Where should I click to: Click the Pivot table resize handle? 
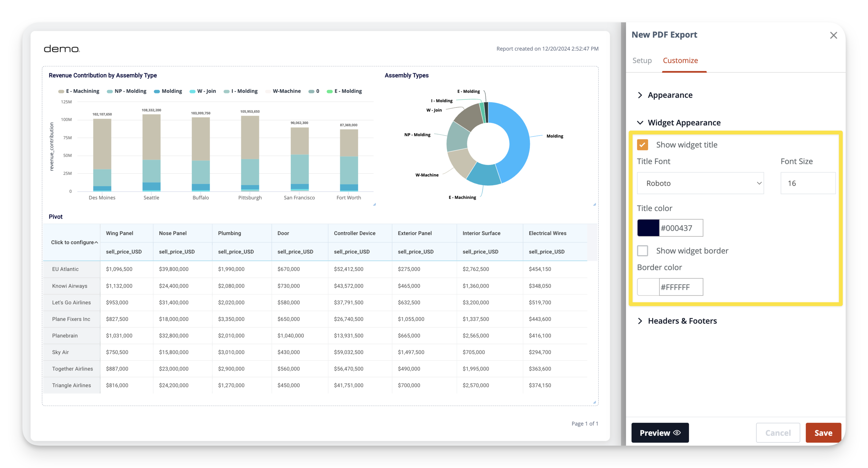pyautogui.click(x=594, y=402)
